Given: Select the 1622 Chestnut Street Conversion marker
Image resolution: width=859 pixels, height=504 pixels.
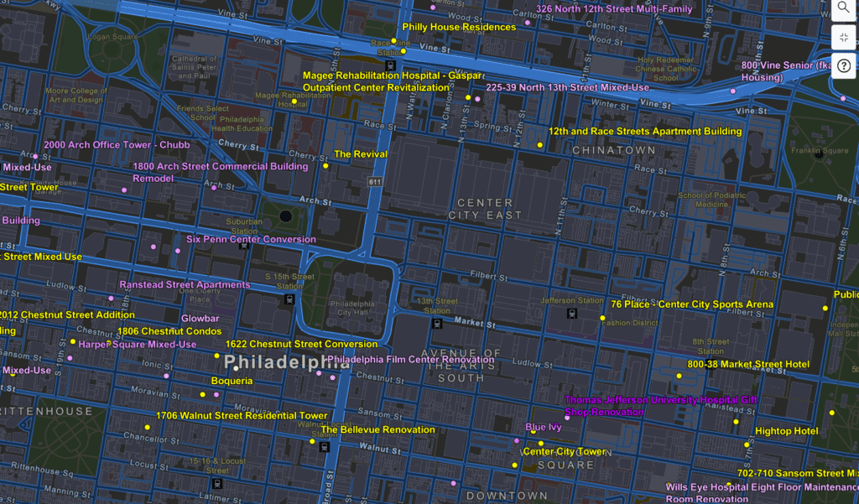Looking at the screenshot, I should (216, 356).
